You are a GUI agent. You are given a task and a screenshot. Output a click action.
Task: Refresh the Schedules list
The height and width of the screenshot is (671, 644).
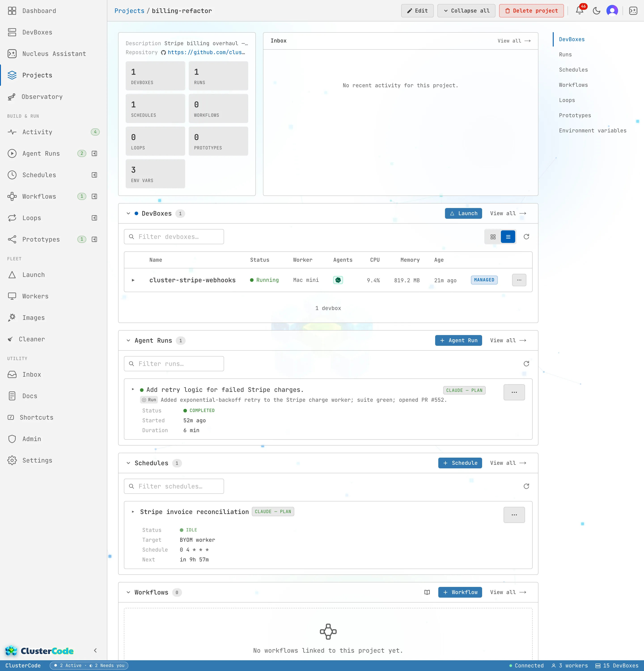tap(526, 486)
